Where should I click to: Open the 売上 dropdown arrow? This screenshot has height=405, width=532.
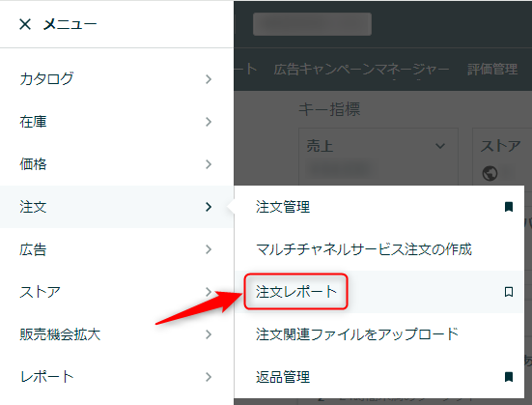click(x=440, y=146)
